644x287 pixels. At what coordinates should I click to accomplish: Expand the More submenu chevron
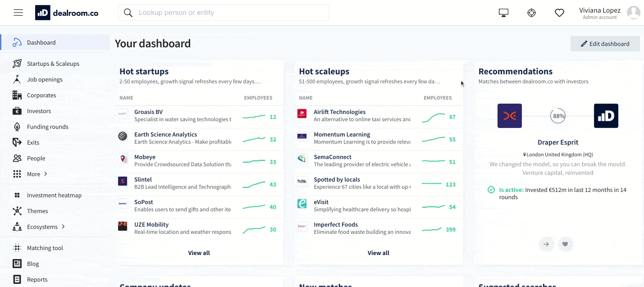(x=46, y=174)
